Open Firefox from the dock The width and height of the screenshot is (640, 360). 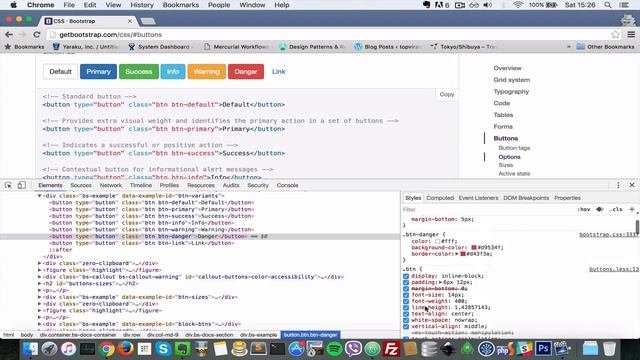(x=126, y=349)
